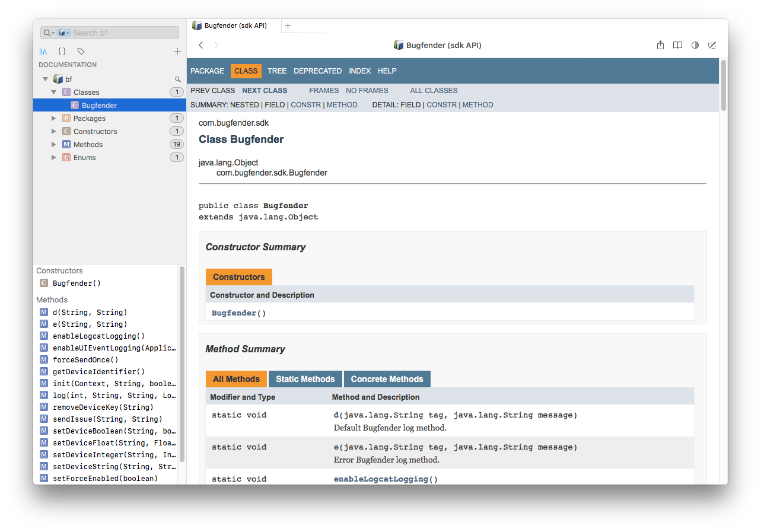Jump to METHOD in the DETAIL row

coord(477,105)
